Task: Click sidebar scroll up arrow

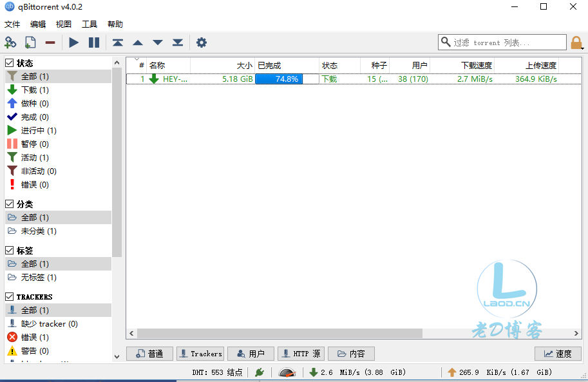Action: click(x=117, y=62)
